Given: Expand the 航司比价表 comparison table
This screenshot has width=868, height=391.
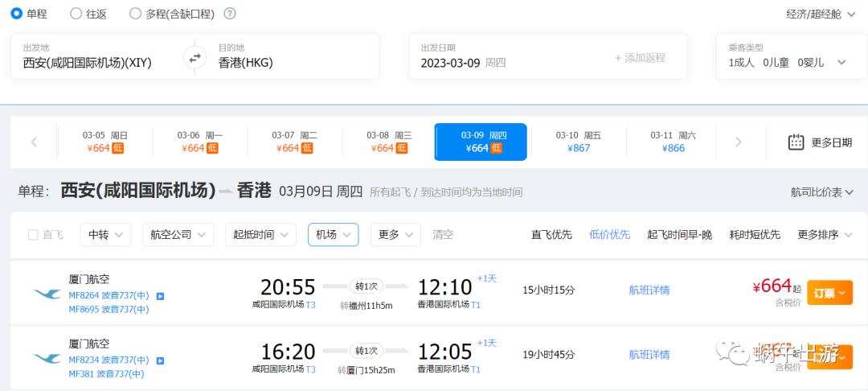Looking at the screenshot, I should pos(822,192).
